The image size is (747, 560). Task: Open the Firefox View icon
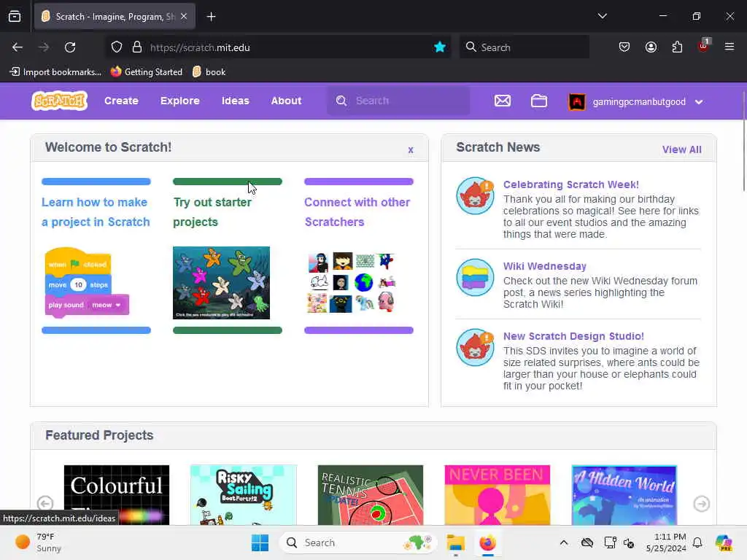15,17
